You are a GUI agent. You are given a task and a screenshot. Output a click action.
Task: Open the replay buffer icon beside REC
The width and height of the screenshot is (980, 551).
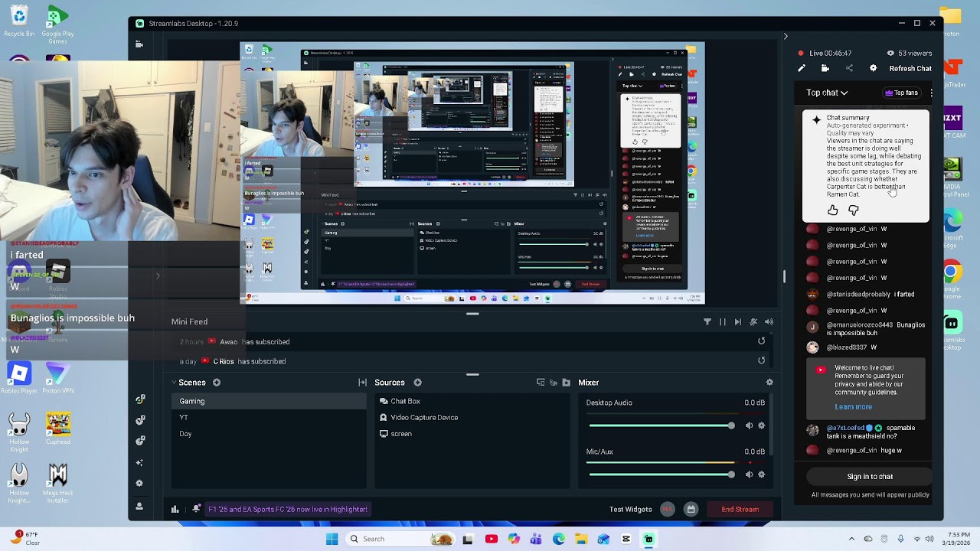coord(691,509)
